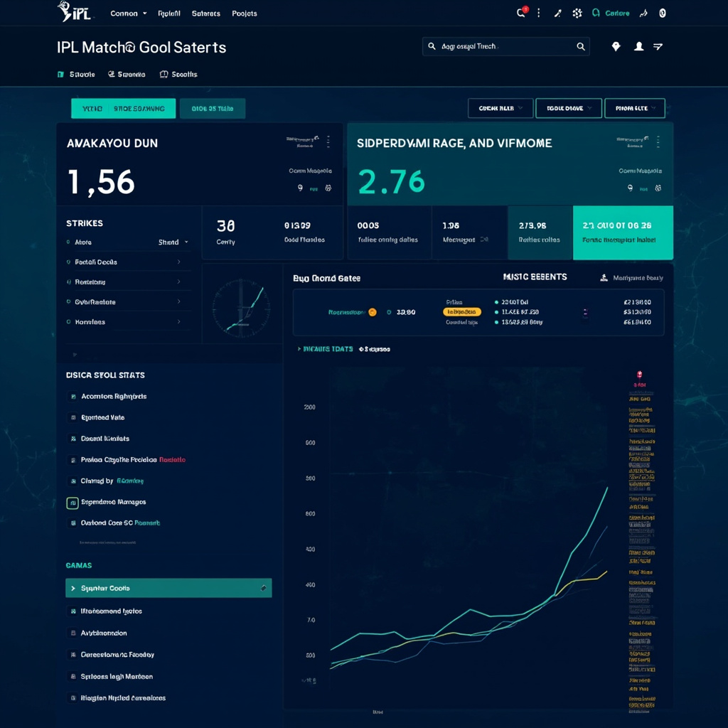The image size is (728, 728).
Task: Open the Saterets menu item
Action: 205,14
